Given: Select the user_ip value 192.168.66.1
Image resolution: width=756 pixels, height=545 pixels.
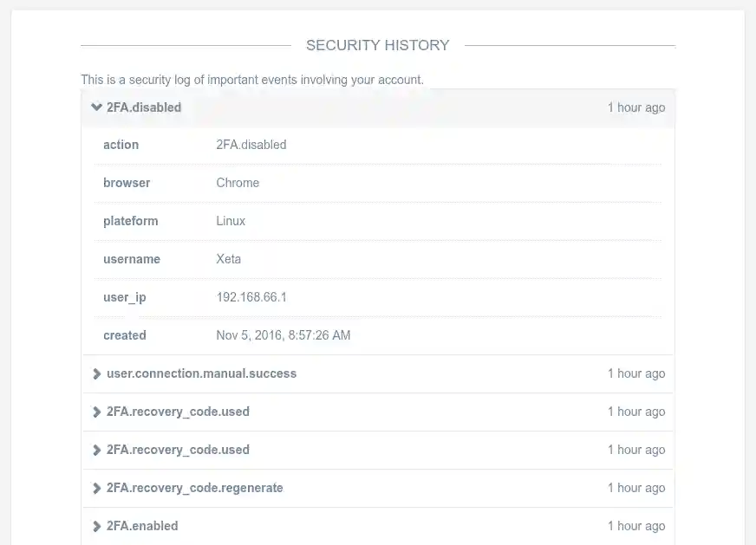Looking at the screenshot, I should [251, 297].
